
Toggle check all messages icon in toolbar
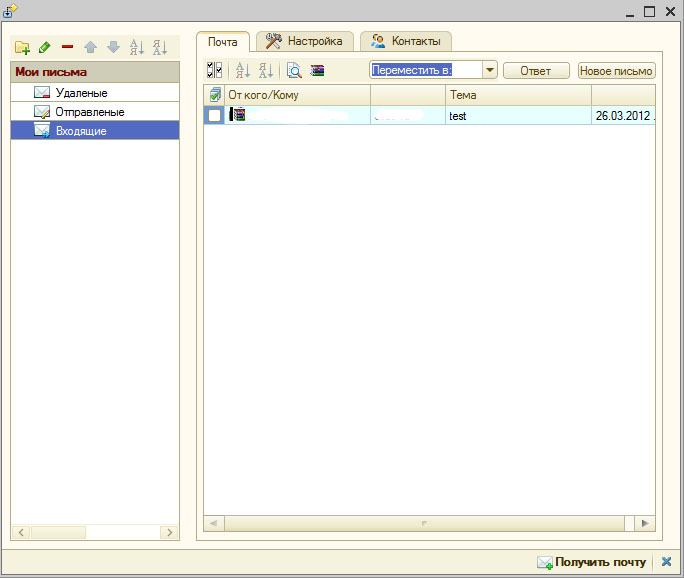214,70
